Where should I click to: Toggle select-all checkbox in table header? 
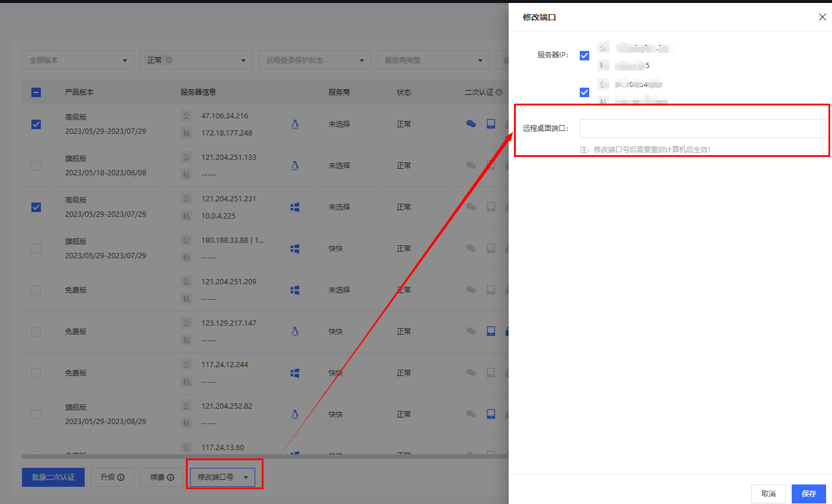pos(36,92)
